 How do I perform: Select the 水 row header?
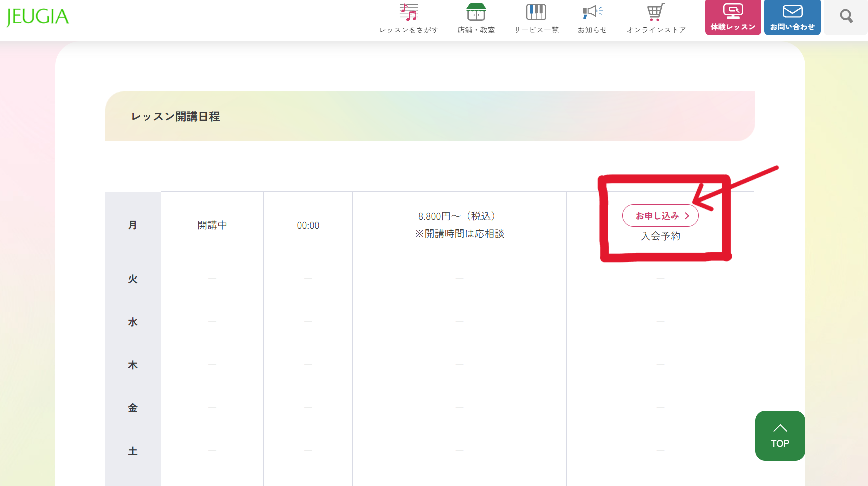click(133, 322)
